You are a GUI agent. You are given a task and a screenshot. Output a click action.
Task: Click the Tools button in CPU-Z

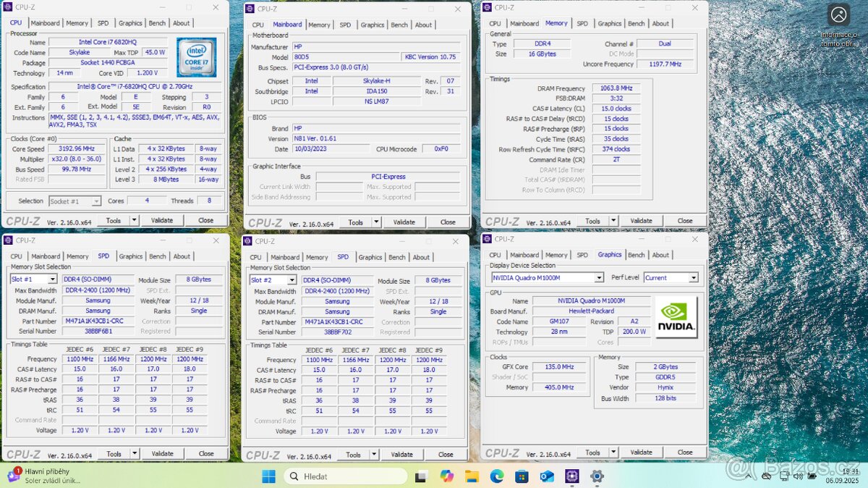coord(114,219)
